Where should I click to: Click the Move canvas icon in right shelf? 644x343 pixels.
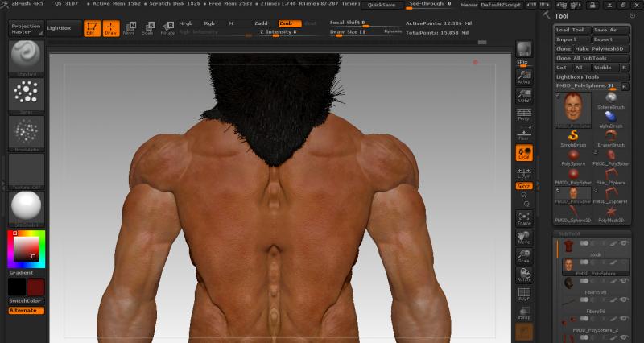click(x=524, y=238)
